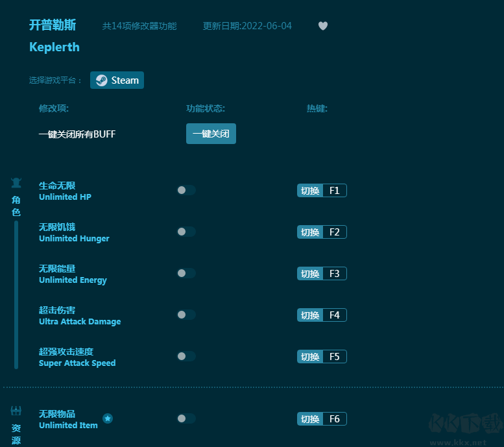Click the heart favorite icon
This screenshot has width=504, height=447.
323,26
